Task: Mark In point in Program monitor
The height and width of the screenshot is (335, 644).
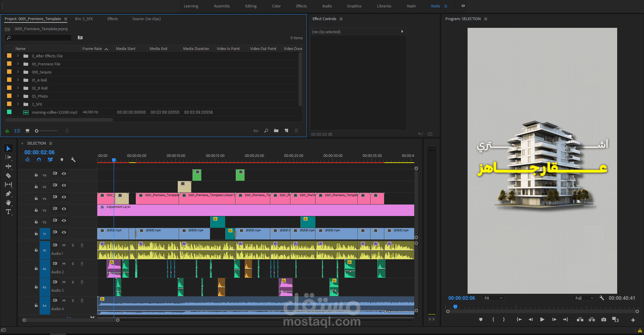Action: pos(493,320)
